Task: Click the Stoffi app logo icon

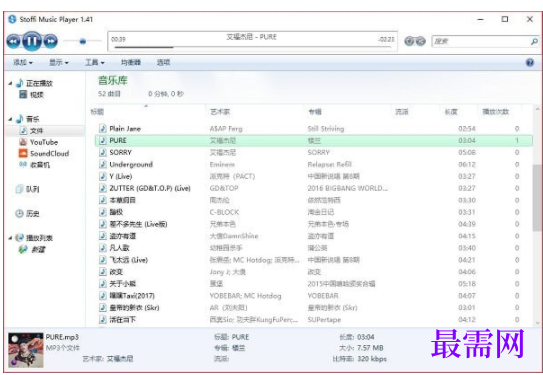Action: coord(12,19)
